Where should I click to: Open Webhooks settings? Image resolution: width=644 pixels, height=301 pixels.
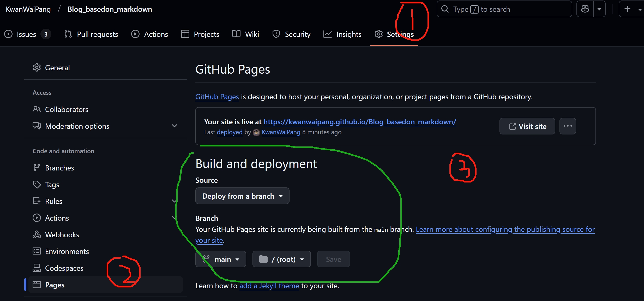coord(106,235)
